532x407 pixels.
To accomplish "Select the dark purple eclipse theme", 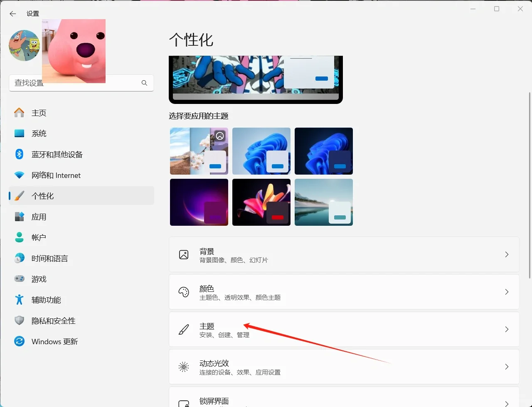I will [199, 202].
